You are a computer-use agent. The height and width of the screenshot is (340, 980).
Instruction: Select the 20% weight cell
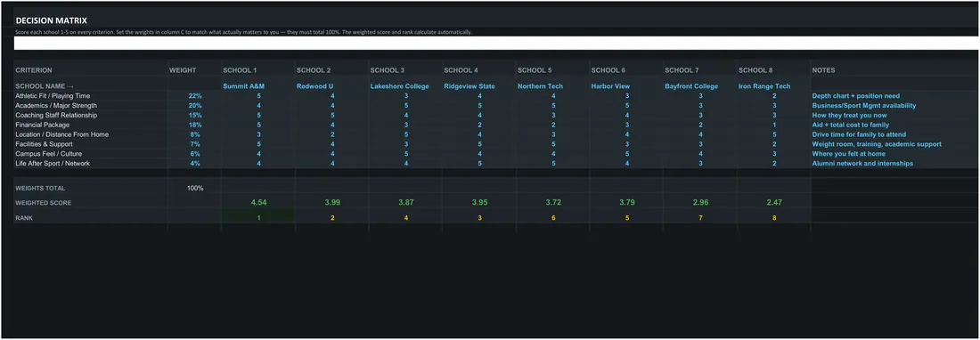[x=195, y=106]
